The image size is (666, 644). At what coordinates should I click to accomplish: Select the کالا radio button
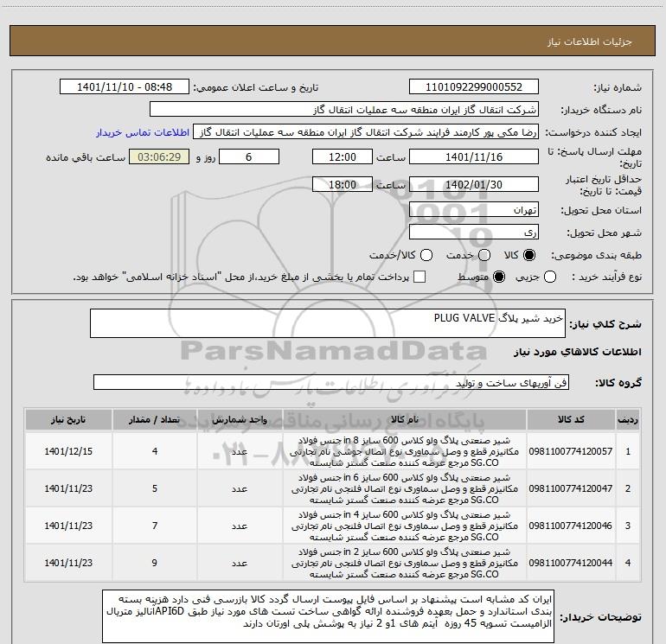[529, 255]
